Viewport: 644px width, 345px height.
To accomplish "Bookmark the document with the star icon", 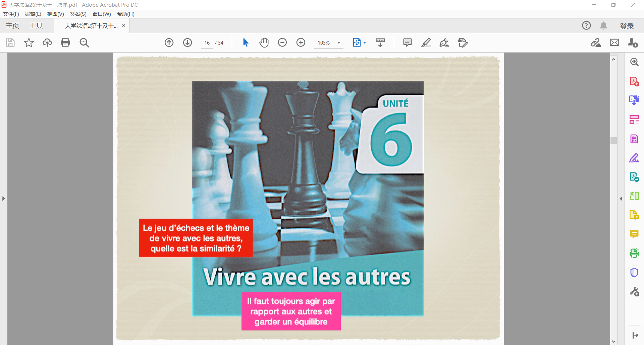I will coord(29,43).
